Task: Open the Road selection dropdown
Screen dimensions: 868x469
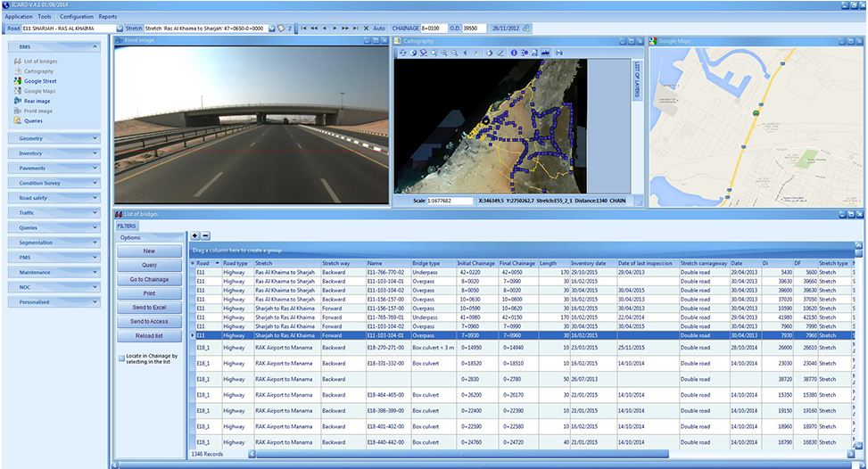Action: tap(120, 28)
